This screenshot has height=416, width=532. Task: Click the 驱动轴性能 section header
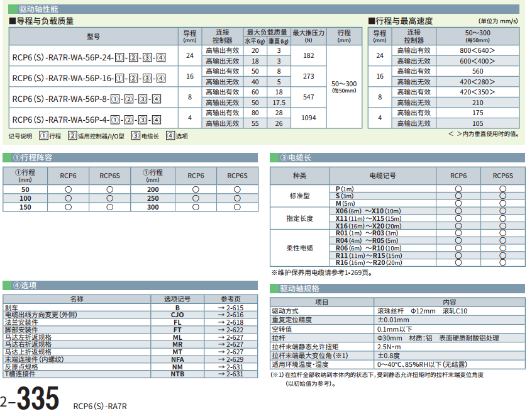coord(263,9)
